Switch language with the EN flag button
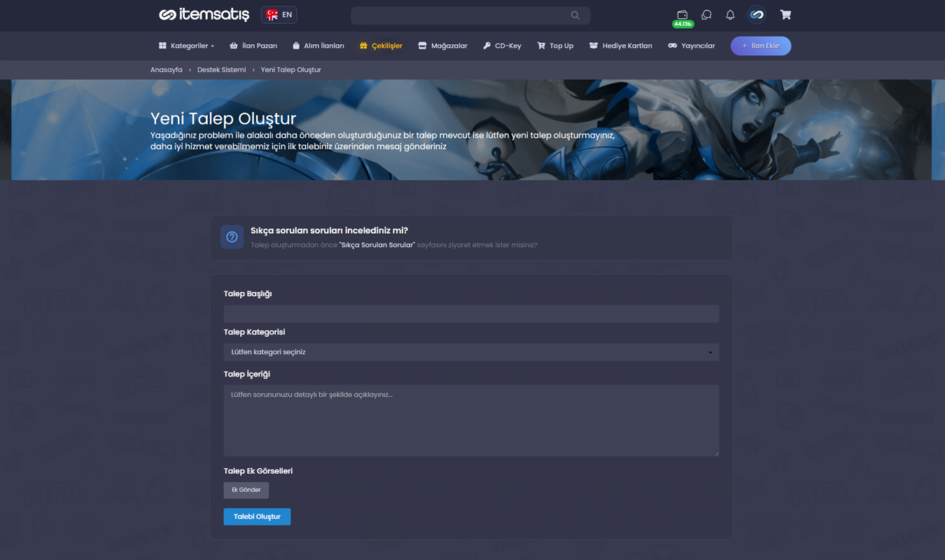Screen dimensions: 945x560 click(279, 15)
